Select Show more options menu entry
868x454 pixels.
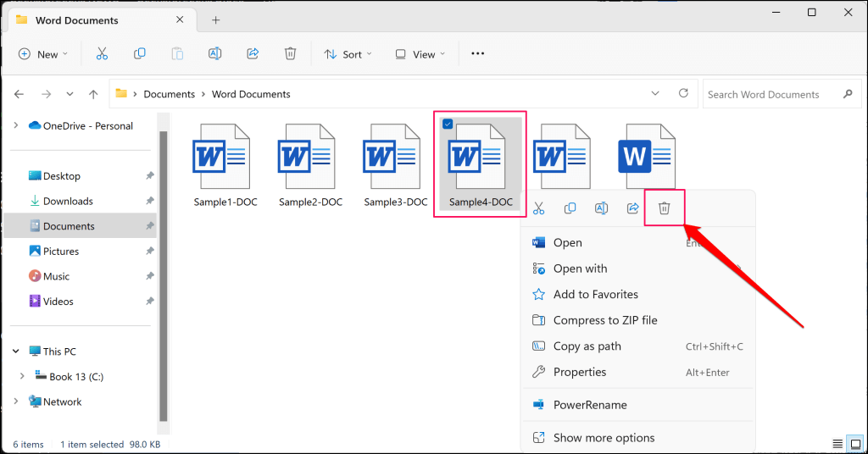(604, 438)
